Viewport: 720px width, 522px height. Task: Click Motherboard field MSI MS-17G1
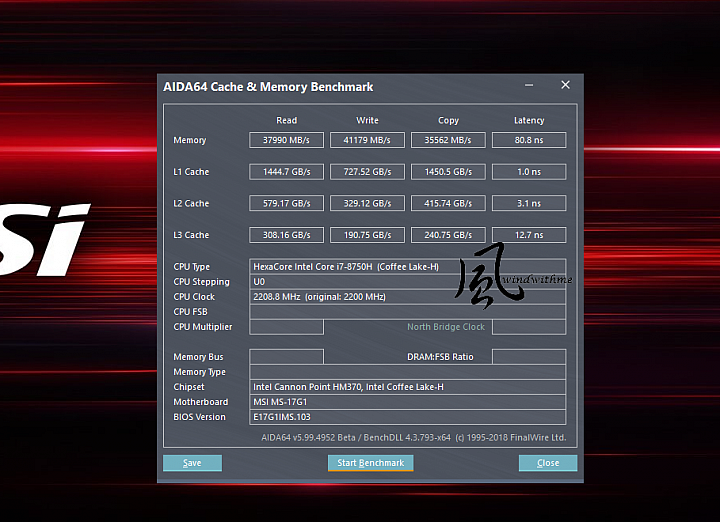(x=408, y=402)
